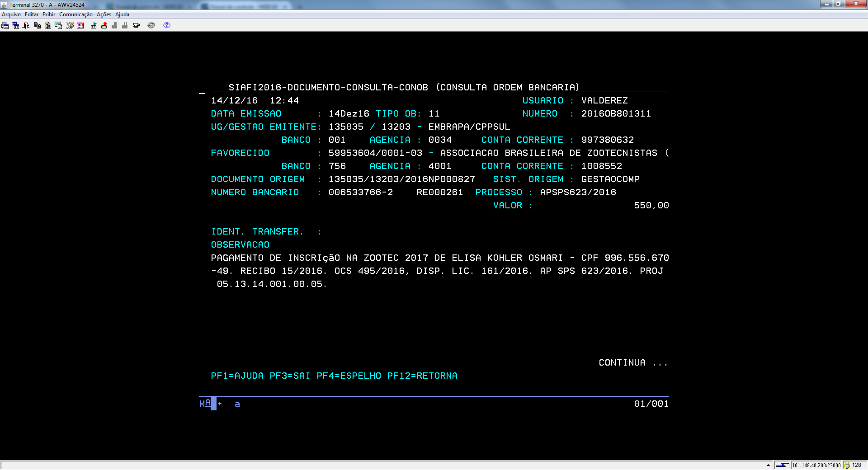Open help with blue question mark icon
Screen dimensions: 868x470
click(167, 25)
